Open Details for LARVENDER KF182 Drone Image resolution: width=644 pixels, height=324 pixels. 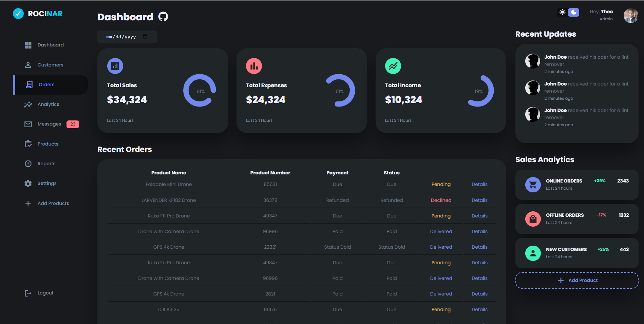click(479, 200)
